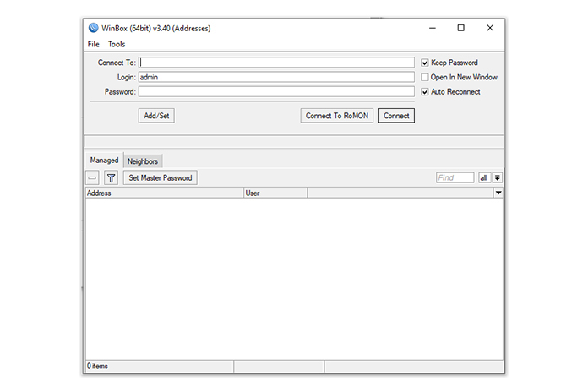Expand the 'all' filter dropdown arrow

point(498,178)
